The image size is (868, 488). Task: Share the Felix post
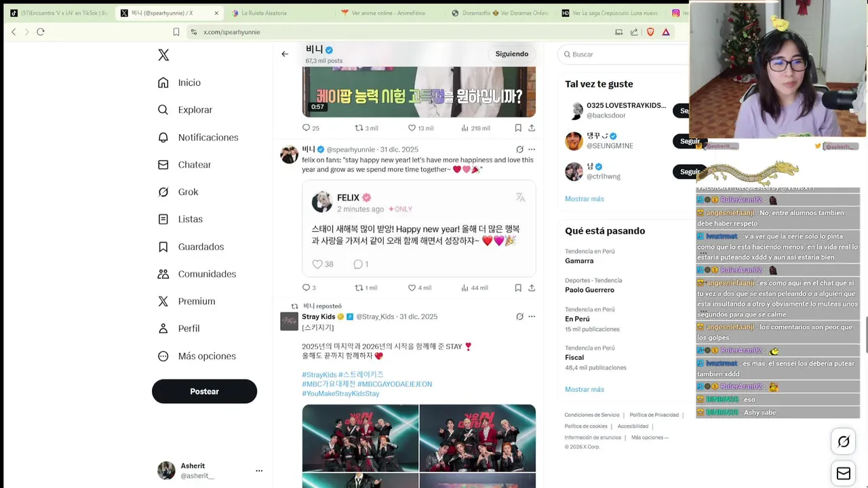click(532, 287)
